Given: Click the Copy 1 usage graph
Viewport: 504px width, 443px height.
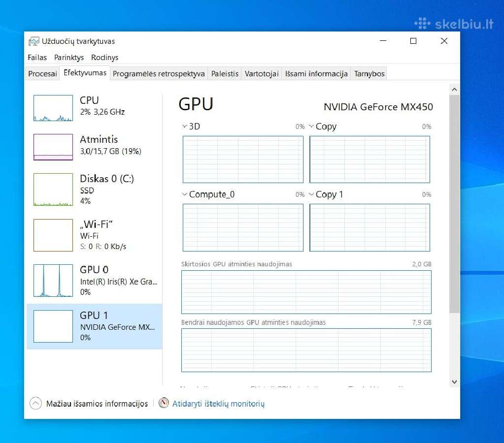Looking at the screenshot, I should (x=370, y=227).
